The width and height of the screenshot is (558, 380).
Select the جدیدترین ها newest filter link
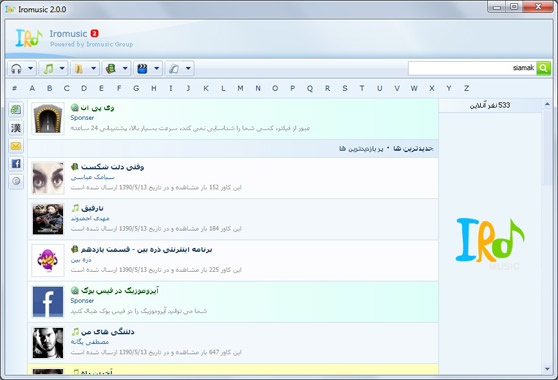tap(413, 148)
